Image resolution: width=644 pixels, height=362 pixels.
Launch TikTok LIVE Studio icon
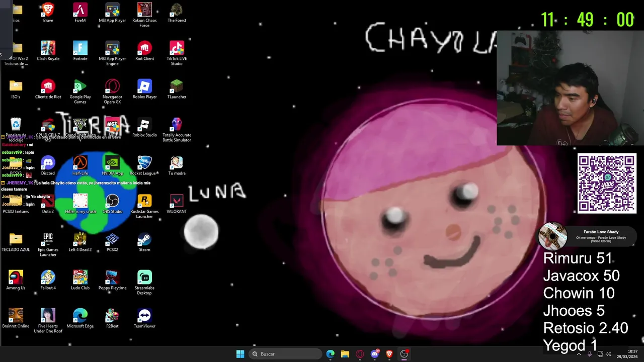pyautogui.click(x=177, y=53)
